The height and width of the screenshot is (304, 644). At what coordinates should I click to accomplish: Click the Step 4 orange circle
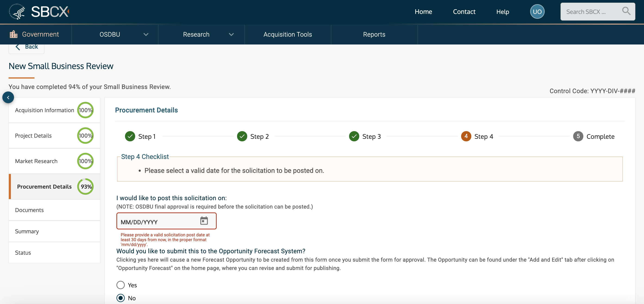click(x=466, y=136)
